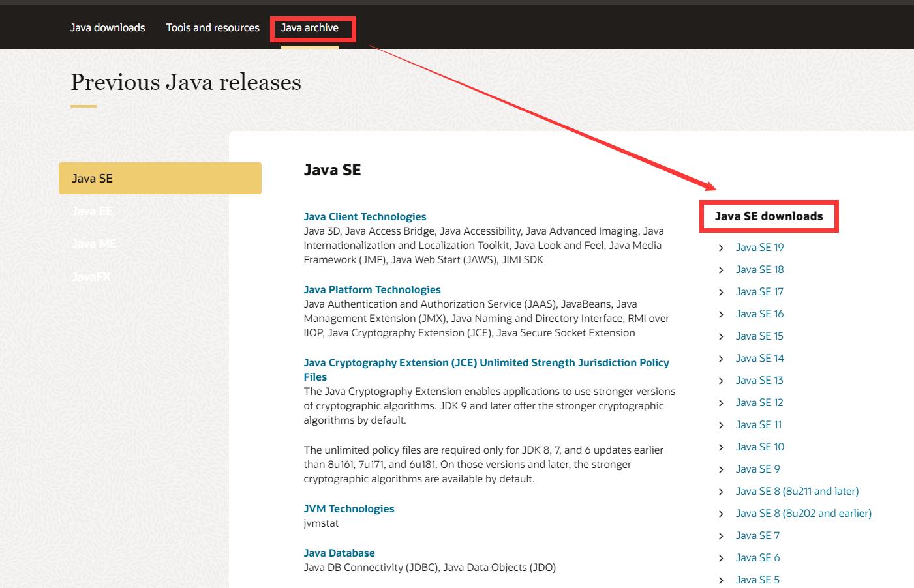Screen dimensions: 914x588
Task: Select Java SE in the sidebar
Action: click(160, 178)
